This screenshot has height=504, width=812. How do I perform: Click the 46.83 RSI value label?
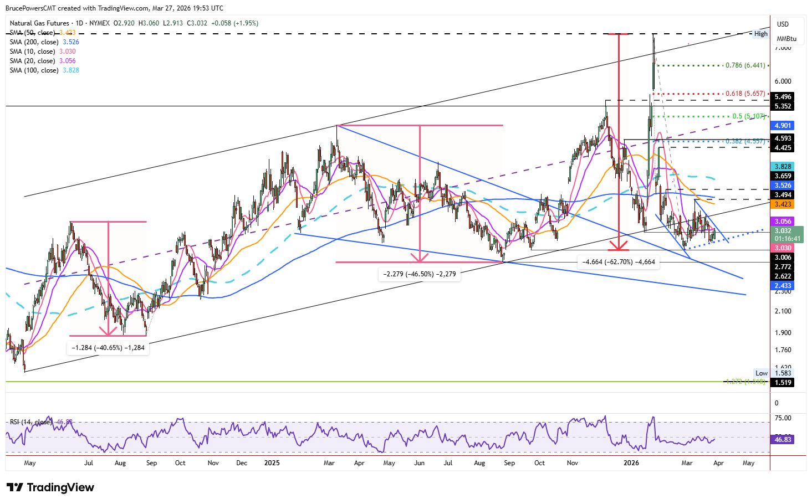point(783,439)
